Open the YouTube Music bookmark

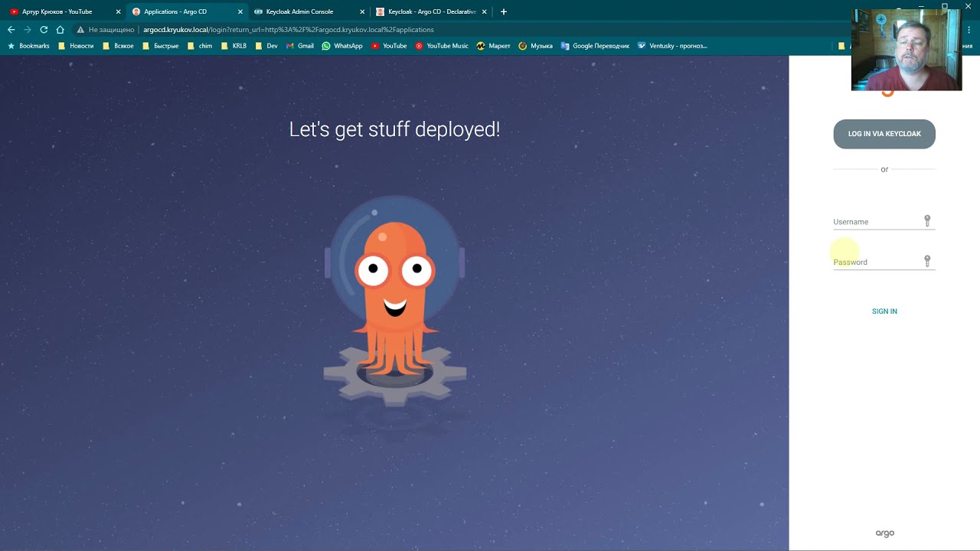(x=442, y=46)
